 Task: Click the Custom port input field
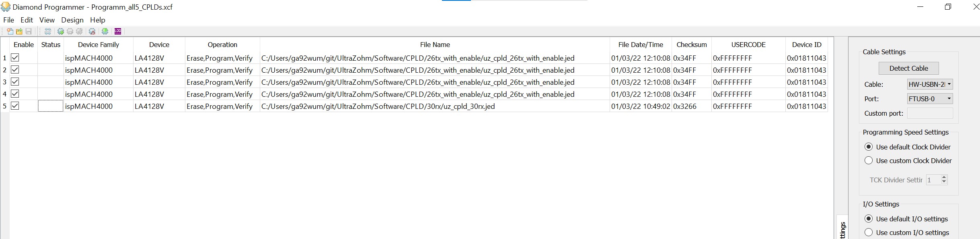930,113
